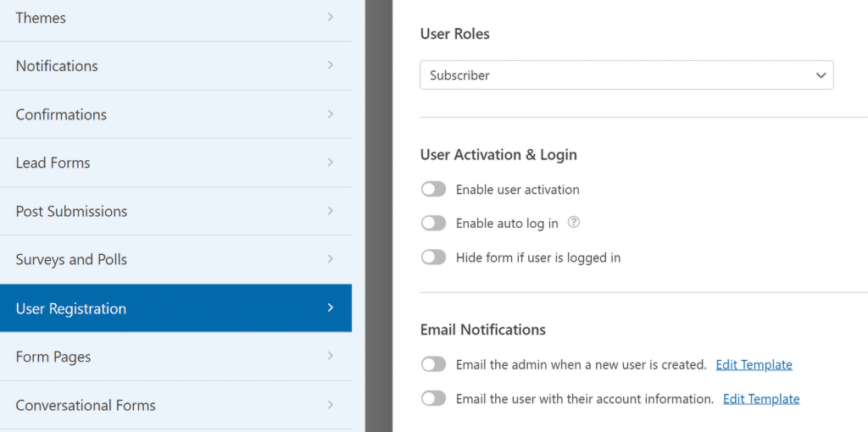The width and height of the screenshot is (868, 432).
Task: Open the Surveys and Polls section
Action: [175, 259]
